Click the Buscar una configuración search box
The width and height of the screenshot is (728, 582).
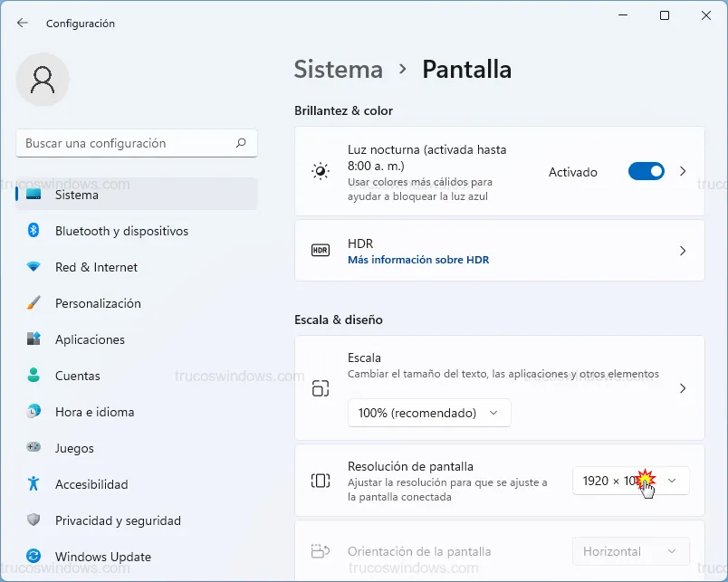pos(127,143)
